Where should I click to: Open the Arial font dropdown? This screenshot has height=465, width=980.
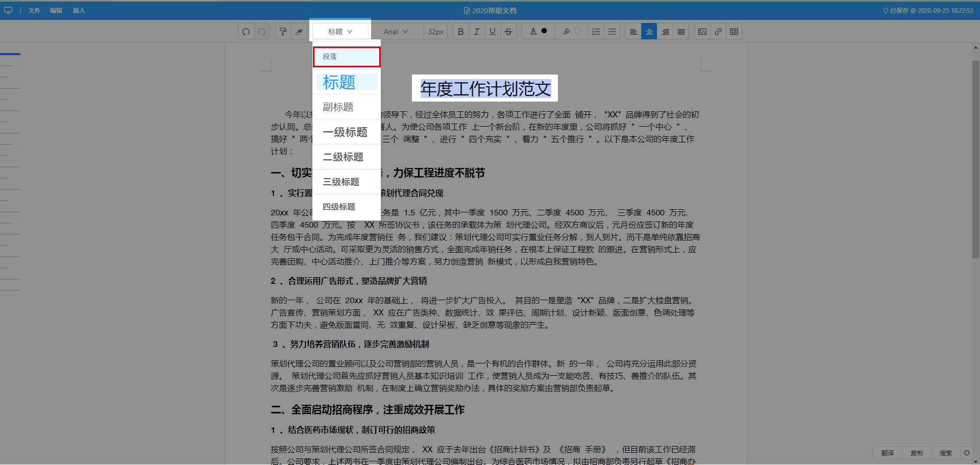[x=396, y=32]
